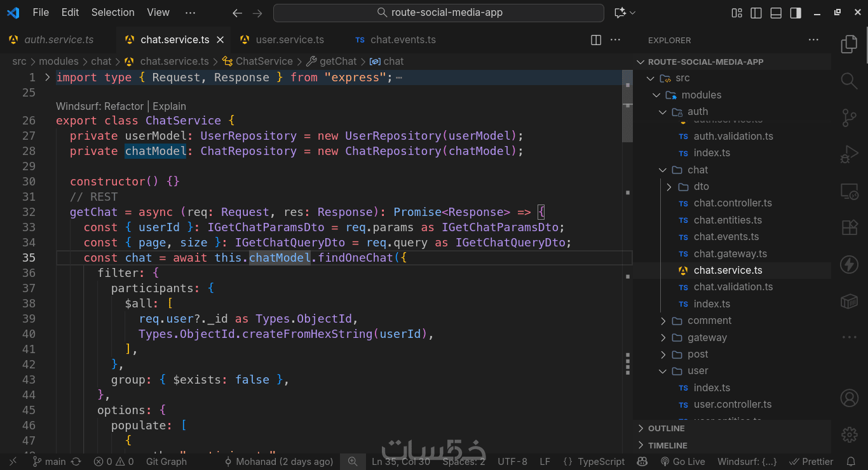
Task: Open the Thunder Client lightning icon
Action: 850,264
